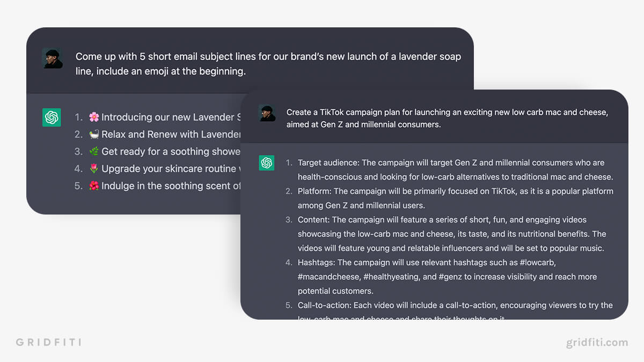Click the tulip emoji in subject line four
644x362 pixels.
(x=94, y=168)
